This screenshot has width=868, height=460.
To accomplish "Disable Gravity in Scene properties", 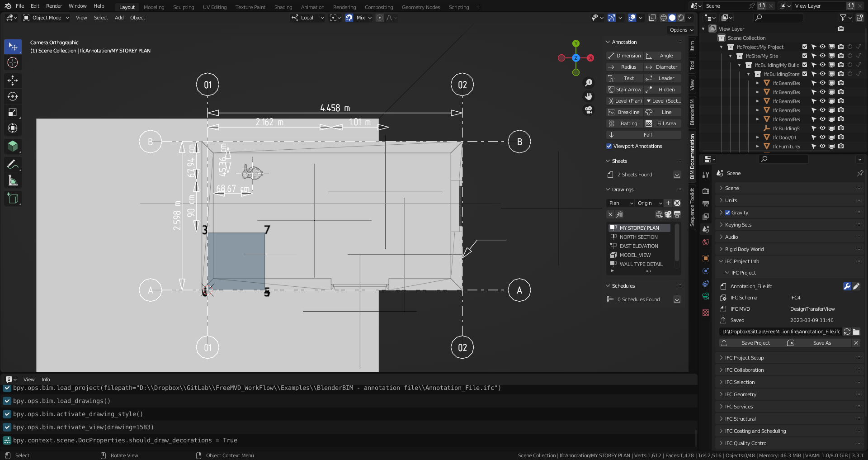I will 728,212.
